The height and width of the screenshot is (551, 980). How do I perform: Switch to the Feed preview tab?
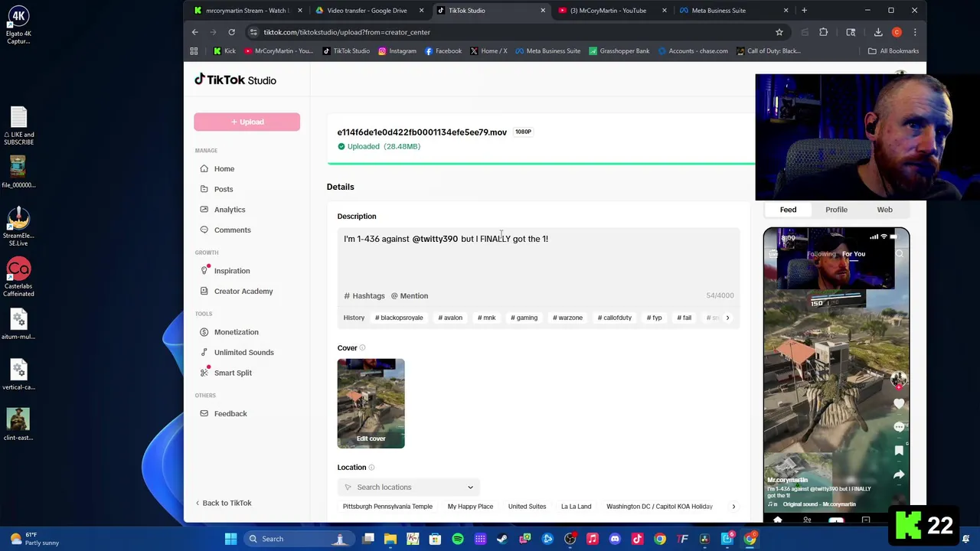(788, 210)
